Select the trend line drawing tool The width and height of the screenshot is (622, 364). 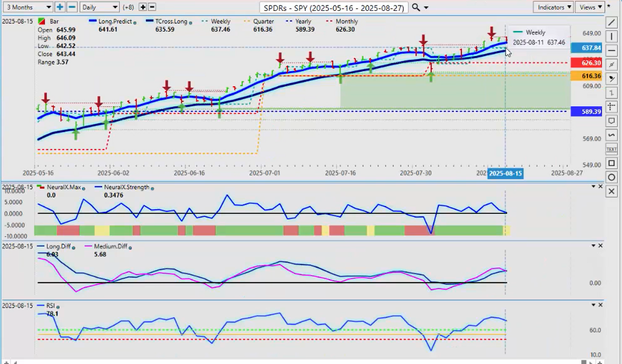pyautogui.click(x=612, y=22)
